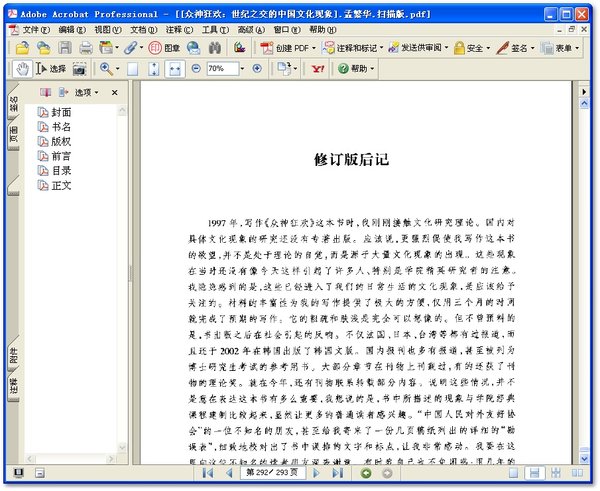The width and height of the screenshot is (600, 491).
Task: Click the zoom out minus button
Action: click(x=196, y=68)
